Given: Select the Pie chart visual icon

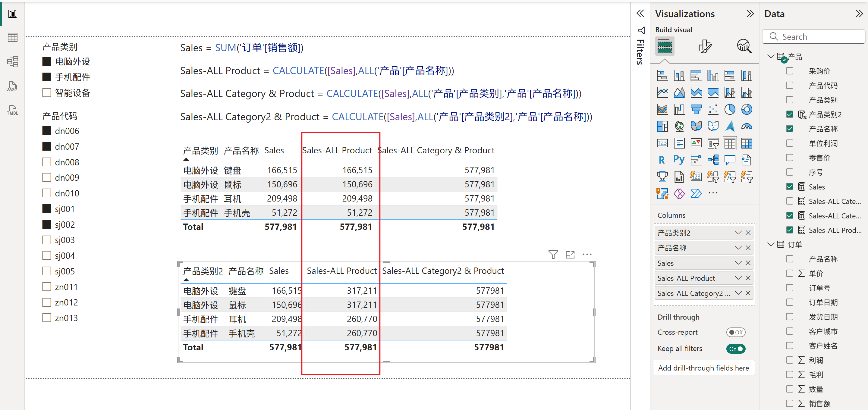Looking at the screenshot, I should (729, 109).
